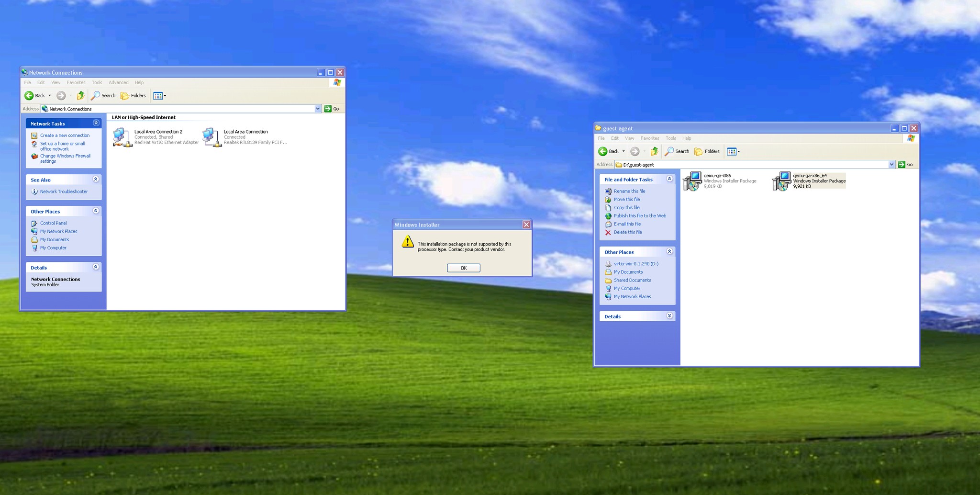Viewport: 980px width, 495px height.
Task: Select qemu-ga-i386 installer package icon
Action: point(692,181)
